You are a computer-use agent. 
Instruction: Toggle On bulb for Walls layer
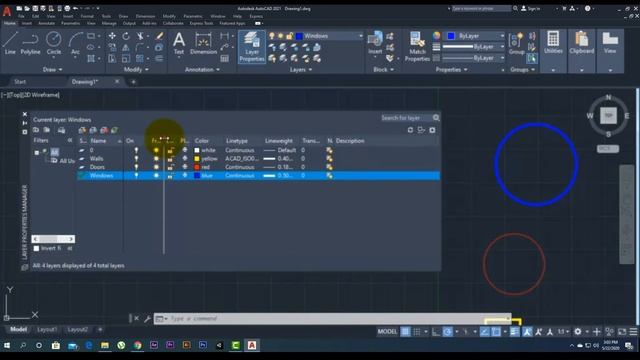pos(136,158)
